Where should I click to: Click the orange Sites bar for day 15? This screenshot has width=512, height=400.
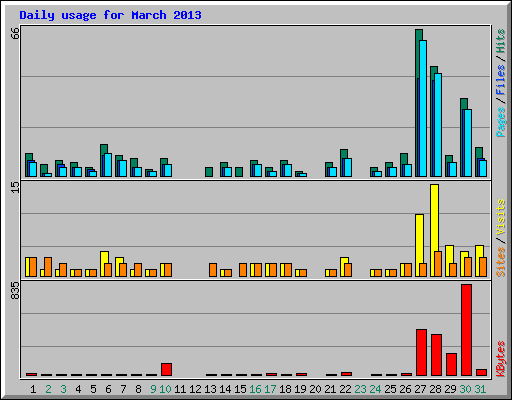[x=243, y=270]
